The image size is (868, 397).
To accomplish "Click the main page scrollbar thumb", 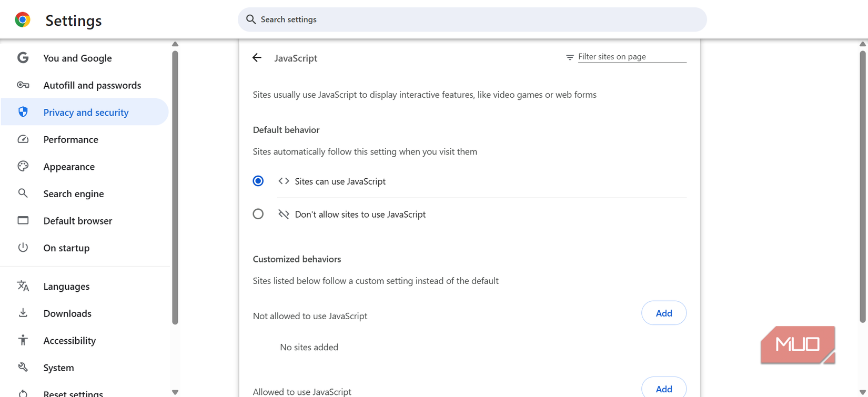I will 863,186.
